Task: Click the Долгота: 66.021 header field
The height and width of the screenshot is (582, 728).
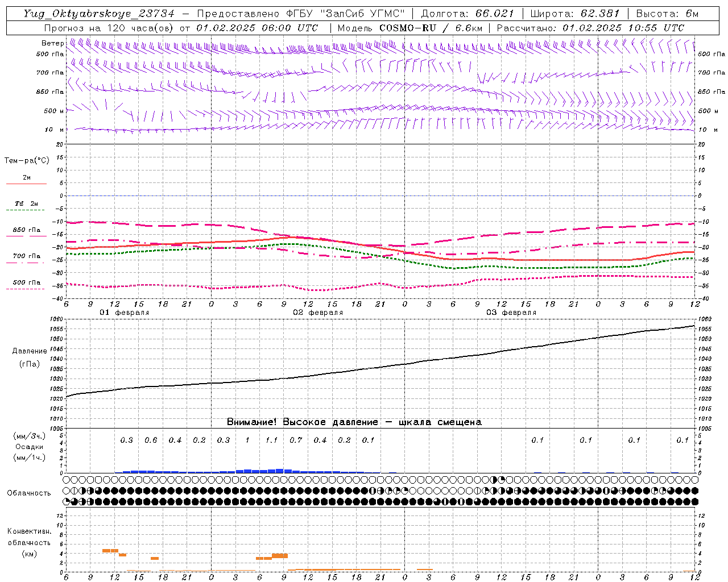Action: coord(468,14)
